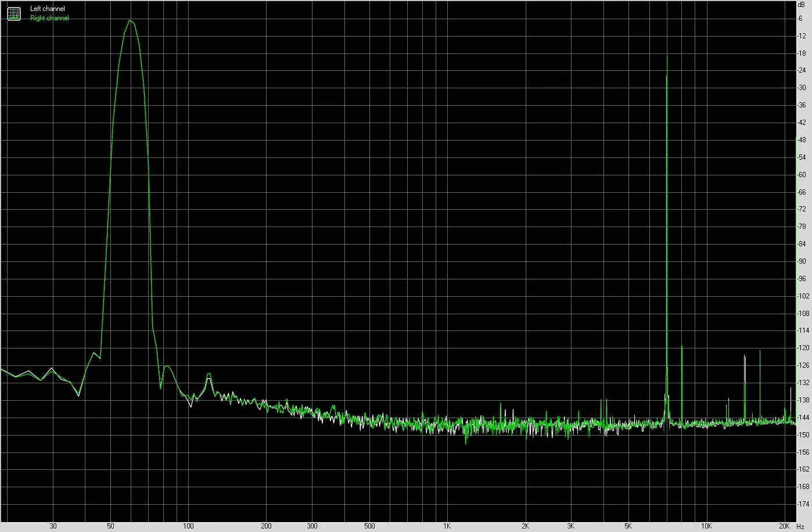This screenshot has width=812, height=532.
Task: Click the "-132" dB scale label
Action: pos(803,383)
